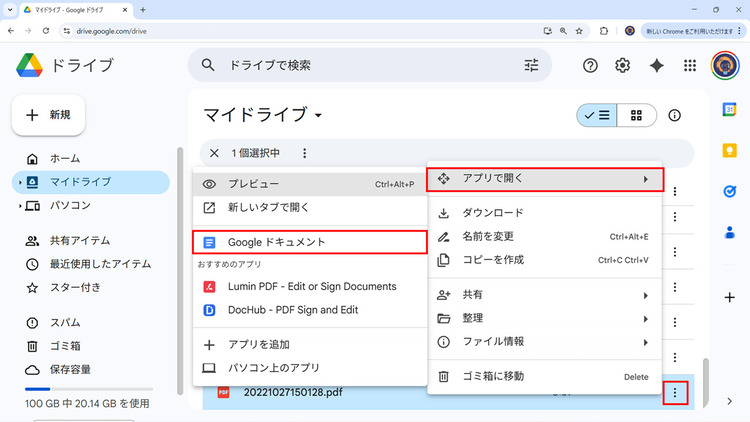Expand the マイドライブ title dropdown
The image size is (750, 422).
click(x=318, y=115)
